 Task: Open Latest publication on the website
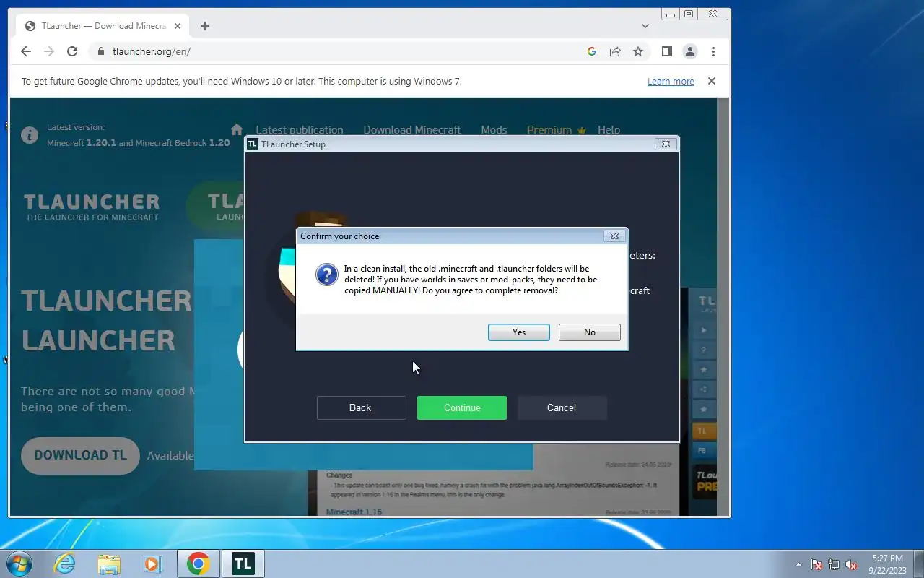click(300, 130)
